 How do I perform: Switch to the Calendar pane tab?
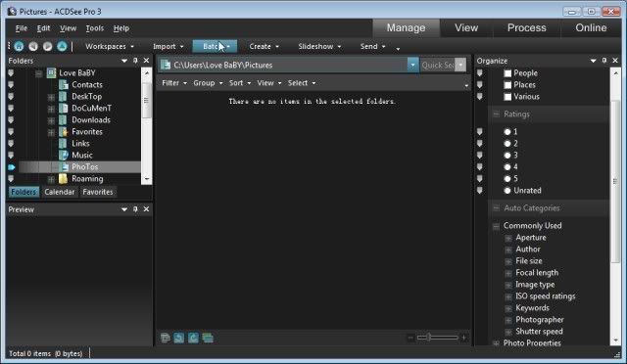tap(60, 192)
